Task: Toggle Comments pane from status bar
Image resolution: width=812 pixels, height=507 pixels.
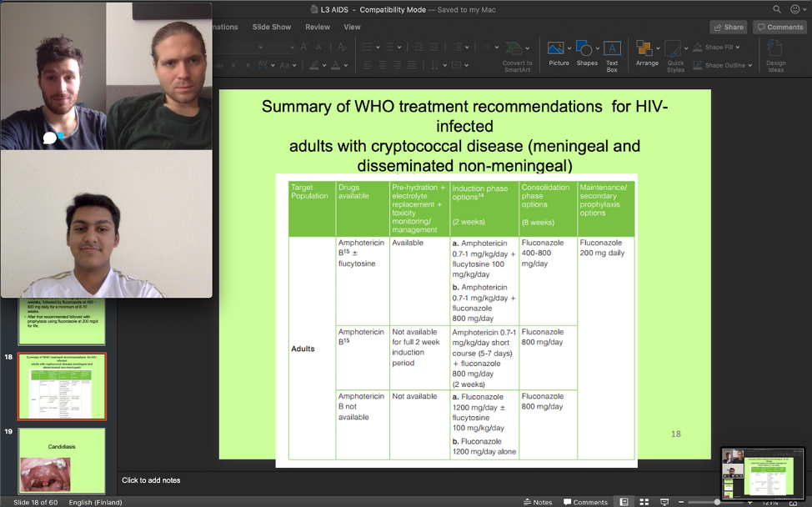Action: point(585,502)
